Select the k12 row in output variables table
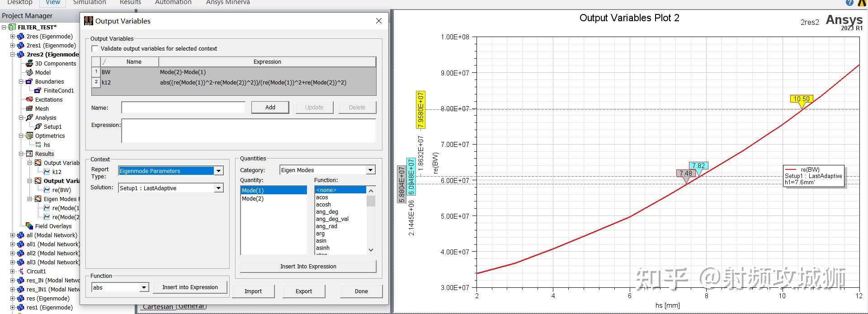This screenshot has height=314, width=868. click(x=234, y=82)
